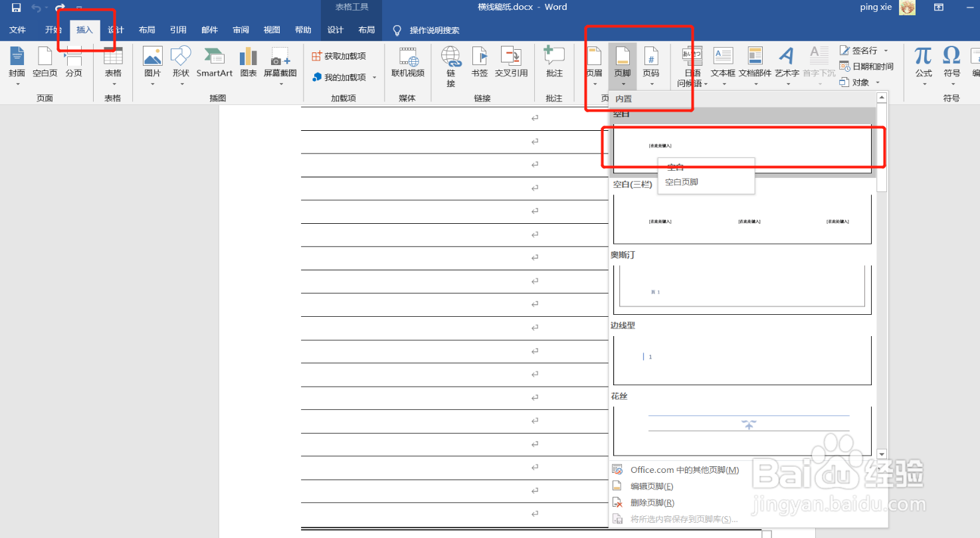
Task: Switch to the 审阅 review tab
Action: click(241, 30)
